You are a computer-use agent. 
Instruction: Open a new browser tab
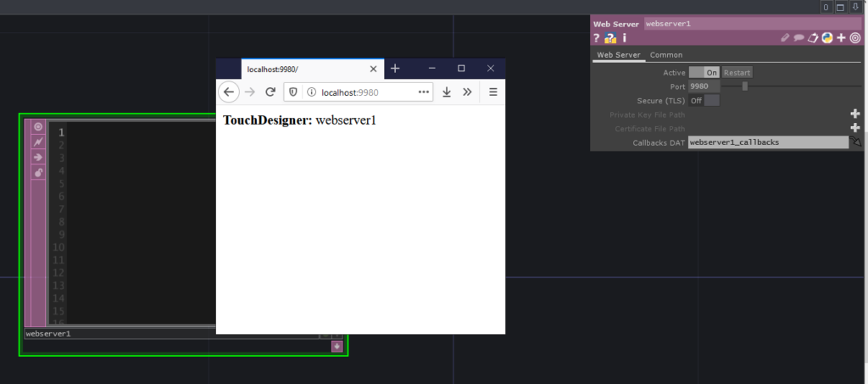[x=395, y=69]
